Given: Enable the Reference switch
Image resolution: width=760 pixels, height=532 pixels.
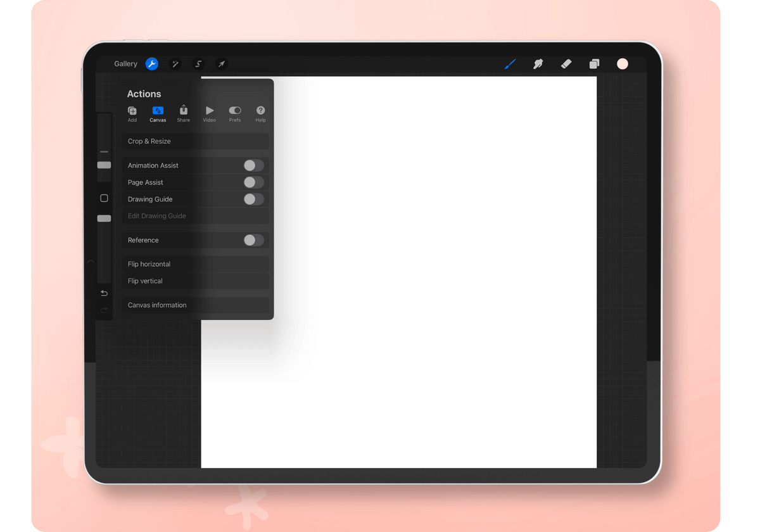Looking at the screenshot, I should click(x=253, y=240).
